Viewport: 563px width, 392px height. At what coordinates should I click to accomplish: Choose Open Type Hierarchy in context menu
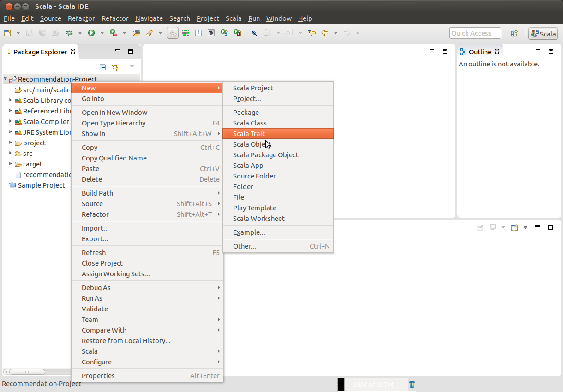click(x=147, y=123)
